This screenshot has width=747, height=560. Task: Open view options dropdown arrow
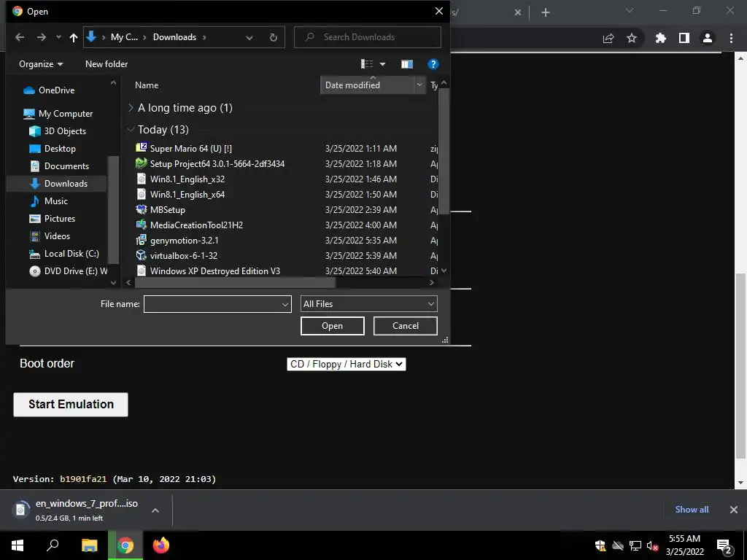coord(382,64)
